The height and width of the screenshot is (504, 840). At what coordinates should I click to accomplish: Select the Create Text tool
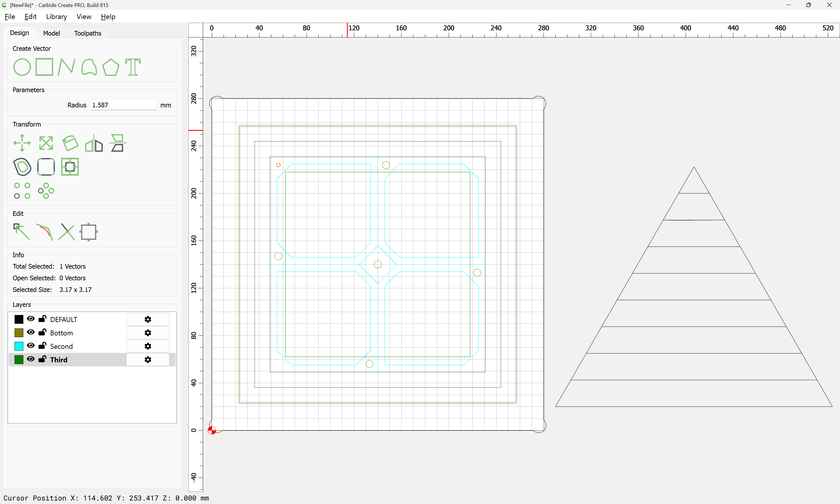point(133,67)
